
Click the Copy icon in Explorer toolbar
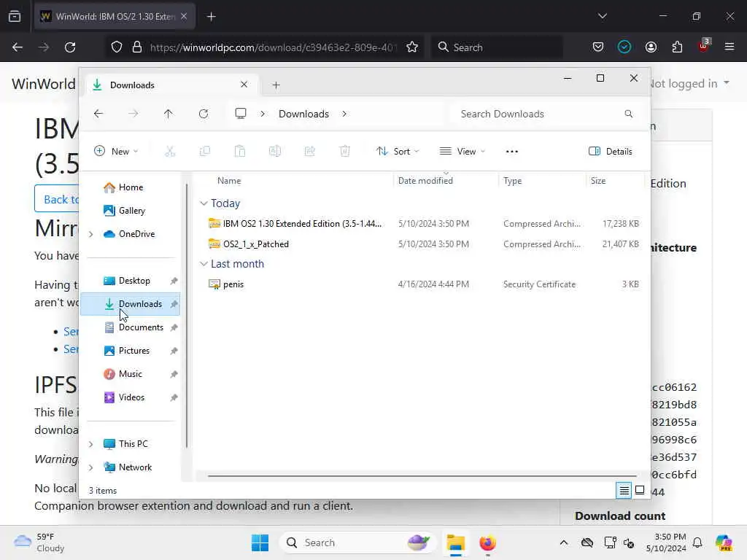click(205, 152)
